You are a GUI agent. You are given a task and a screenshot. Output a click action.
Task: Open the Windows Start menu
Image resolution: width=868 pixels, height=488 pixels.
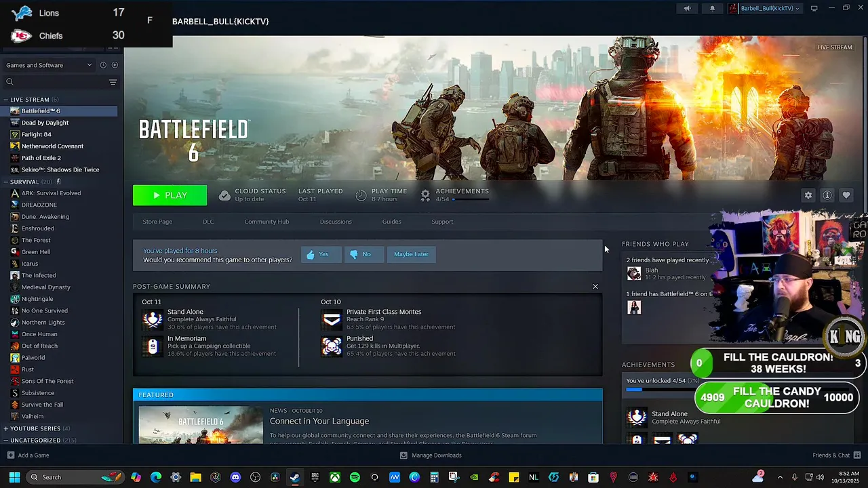[14, 477]
